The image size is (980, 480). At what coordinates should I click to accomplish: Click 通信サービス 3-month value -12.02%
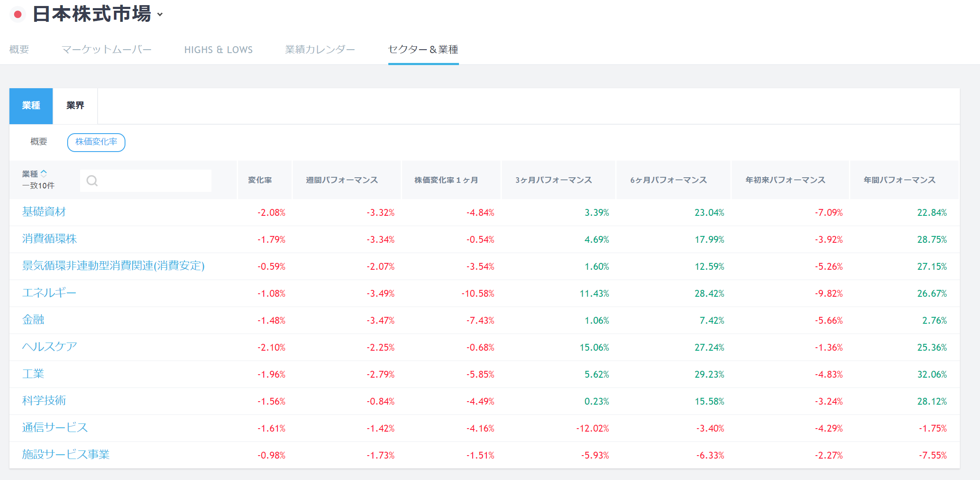tap(593, 429)
